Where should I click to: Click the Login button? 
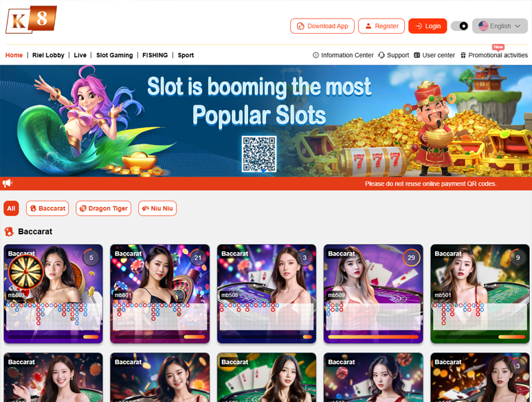click(428, 26)
